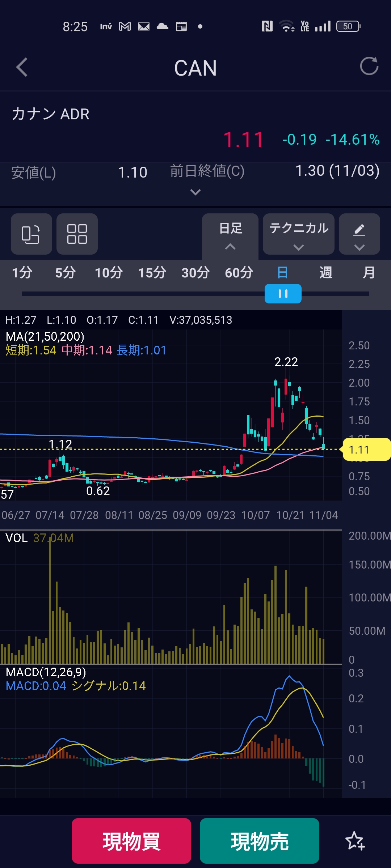Add CAN to favorites star
Viewport: 391px width, 868px height.
(x=354, y=841)
